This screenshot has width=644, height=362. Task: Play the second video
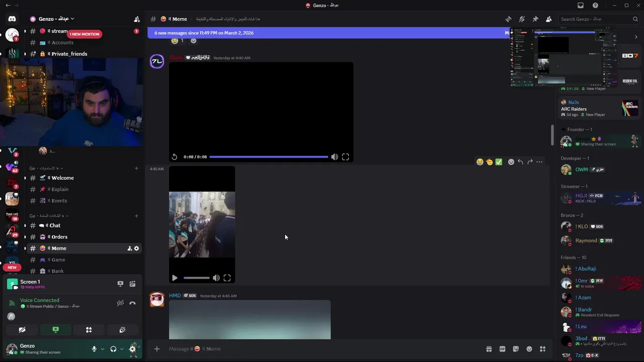click(175, 278)
